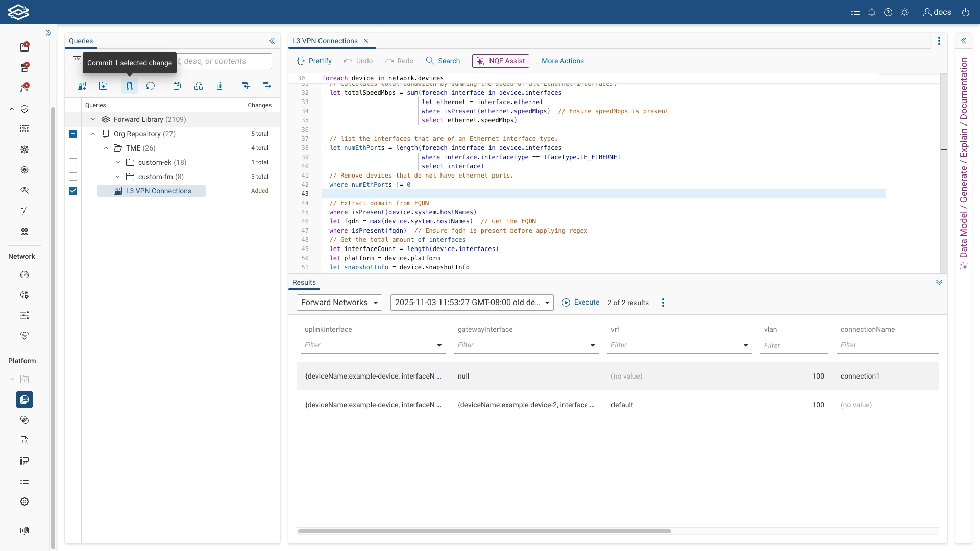980x551 pixels.
Task: Open the snapshot selector dropdown
Action: [x=471, y=303]
